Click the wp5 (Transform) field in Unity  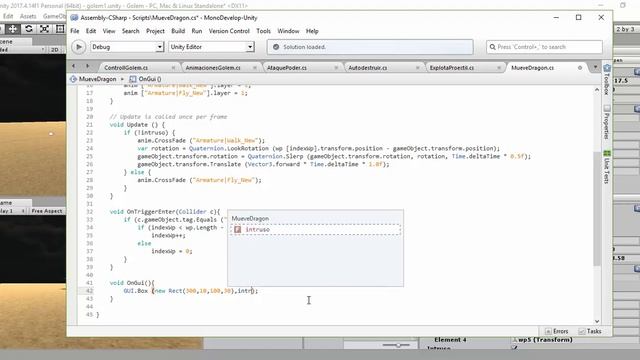(545, 340)
